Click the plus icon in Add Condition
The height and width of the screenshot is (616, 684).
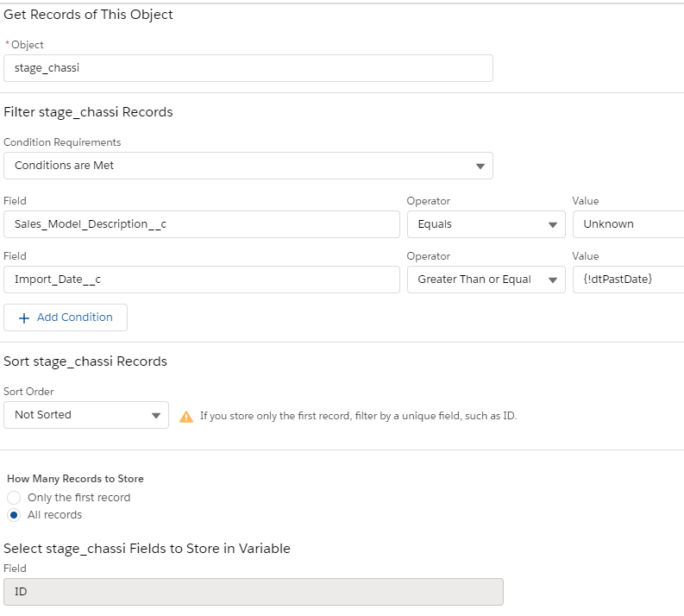click(24, 317)
